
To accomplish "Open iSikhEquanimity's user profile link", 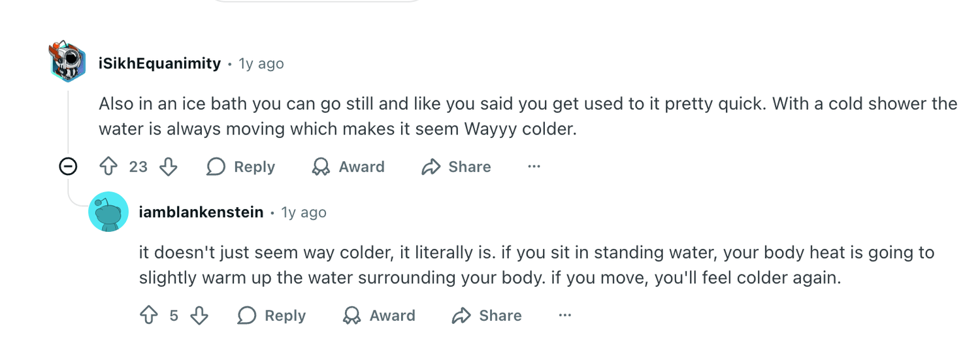I will 159,63.
